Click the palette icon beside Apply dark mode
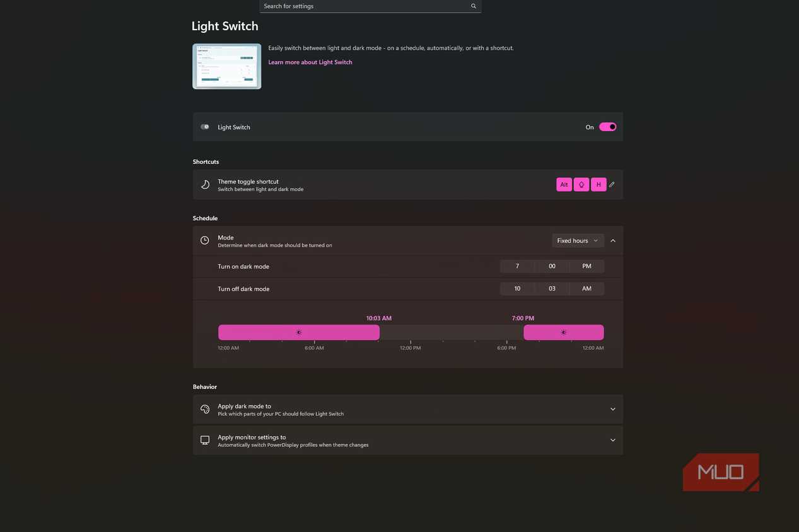Screen dimensions: 799x532 205,409
